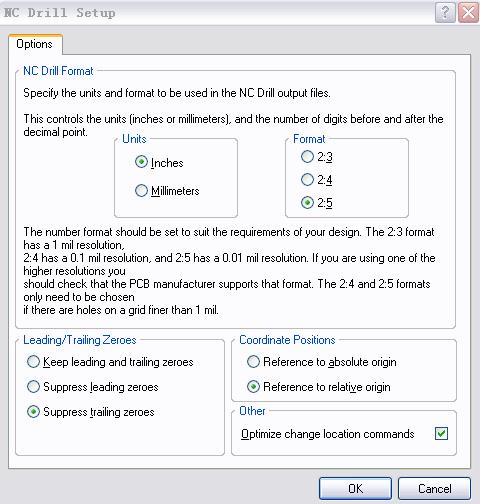Toggle Optimize change location commands checkbox
Viewport: 480px width, 504px height.
[441, 434]
